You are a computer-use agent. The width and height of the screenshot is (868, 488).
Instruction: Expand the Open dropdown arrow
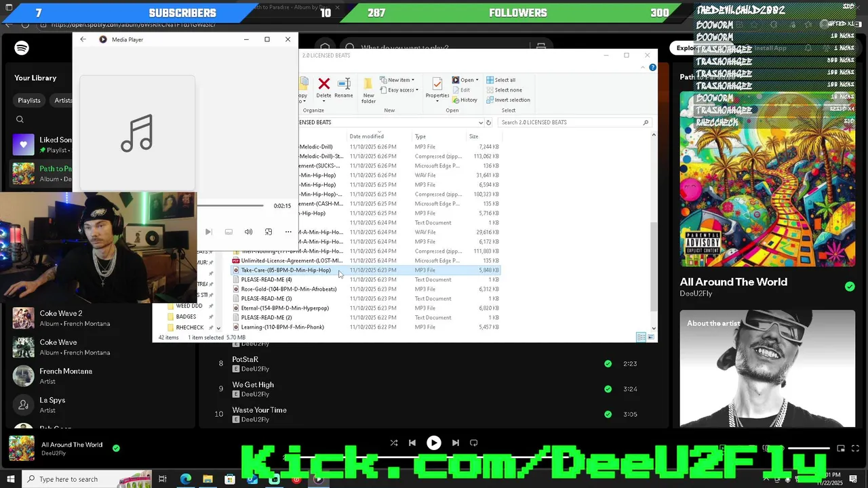tap(477, 80)
